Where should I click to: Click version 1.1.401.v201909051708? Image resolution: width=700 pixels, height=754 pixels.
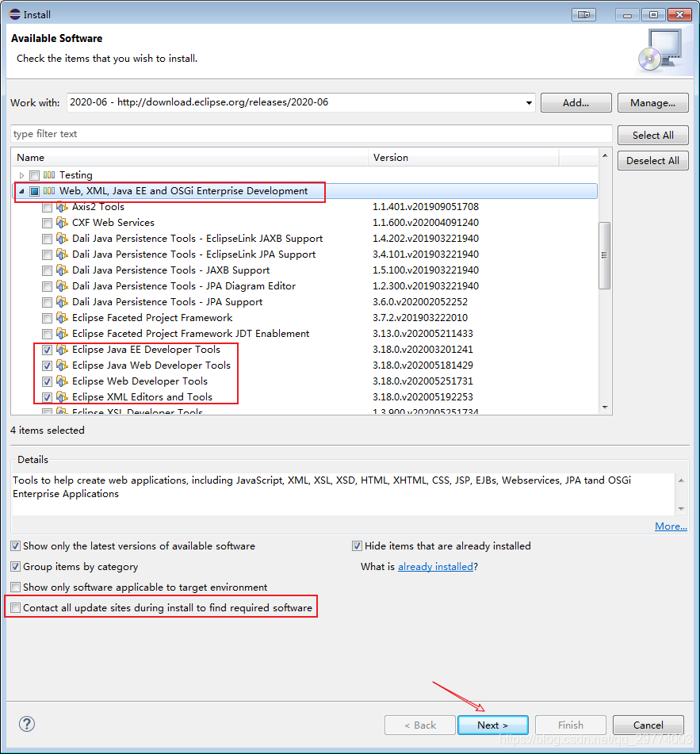click(426, 207)
